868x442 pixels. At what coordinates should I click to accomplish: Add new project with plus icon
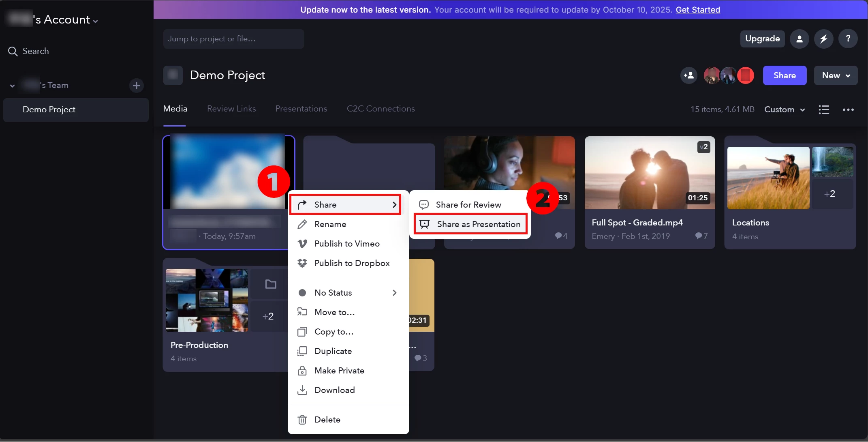(x=137, y=86)
